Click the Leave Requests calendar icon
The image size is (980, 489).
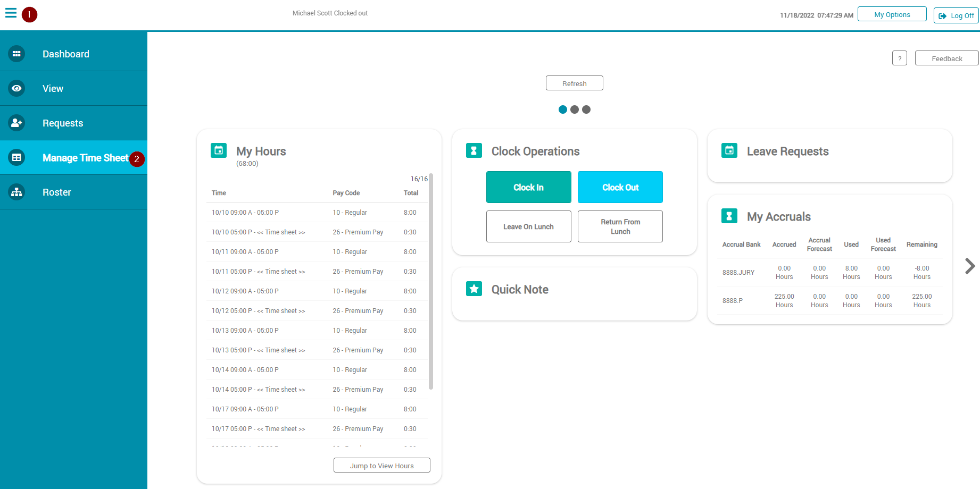pyautogui.click(x=729, y=150)
